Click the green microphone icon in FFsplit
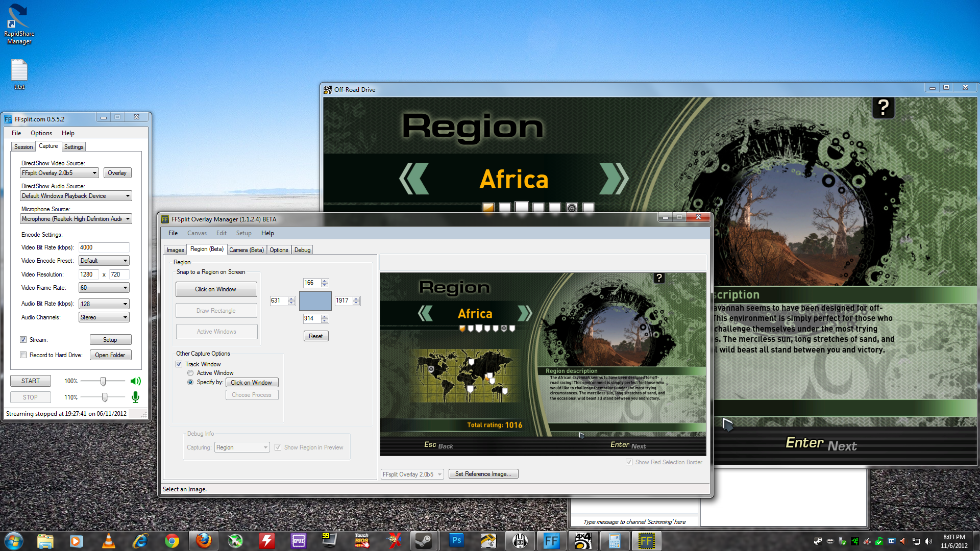 click(x=135, y=397)
